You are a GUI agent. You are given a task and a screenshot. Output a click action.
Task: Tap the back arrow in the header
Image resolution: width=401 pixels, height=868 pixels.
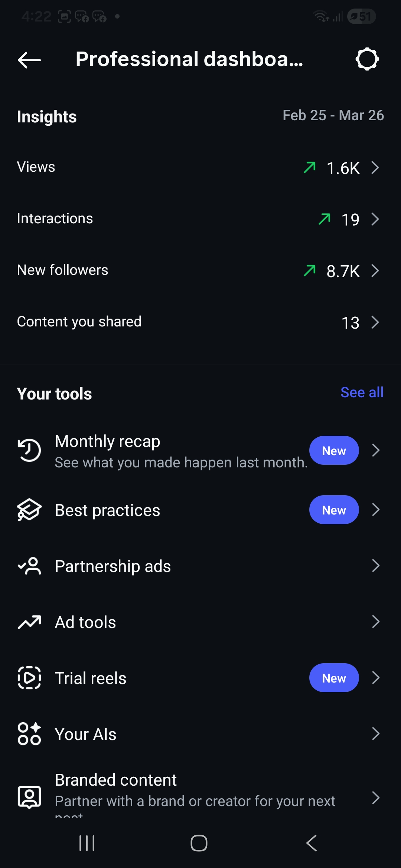29,59
